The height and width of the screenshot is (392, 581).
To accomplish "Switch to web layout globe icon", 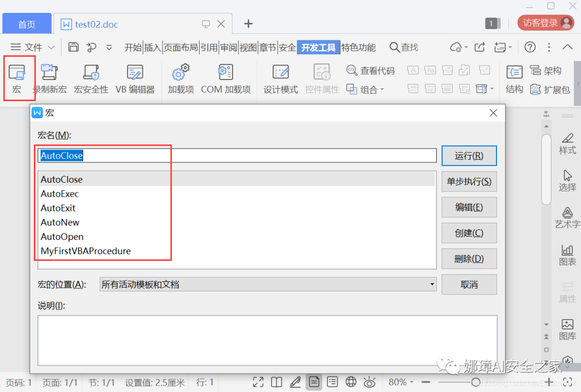I will pyautogui.click(x=351, y=382).
